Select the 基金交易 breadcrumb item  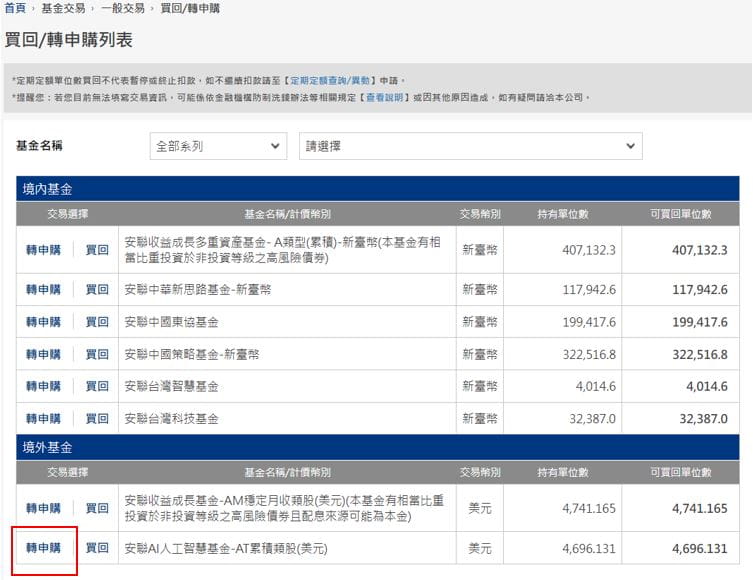coord(64,8)
